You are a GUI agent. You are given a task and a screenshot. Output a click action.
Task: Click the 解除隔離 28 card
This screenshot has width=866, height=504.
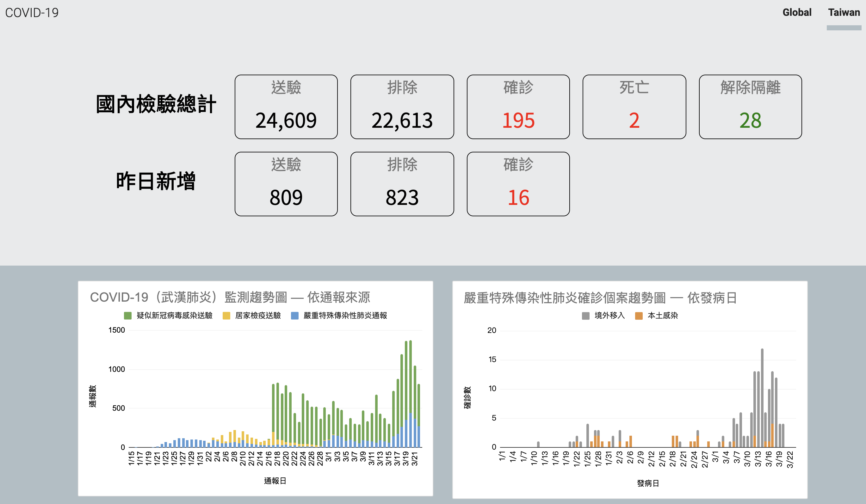tap(750, 107)
